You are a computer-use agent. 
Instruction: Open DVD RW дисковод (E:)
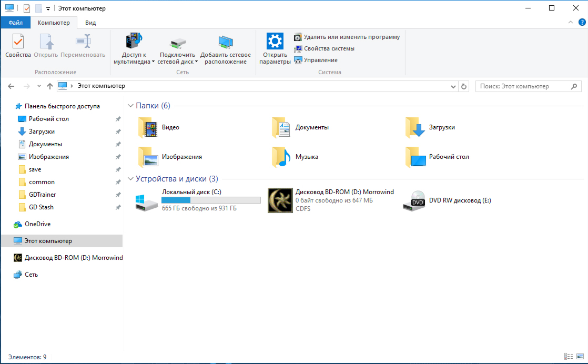tap(414, 200)
